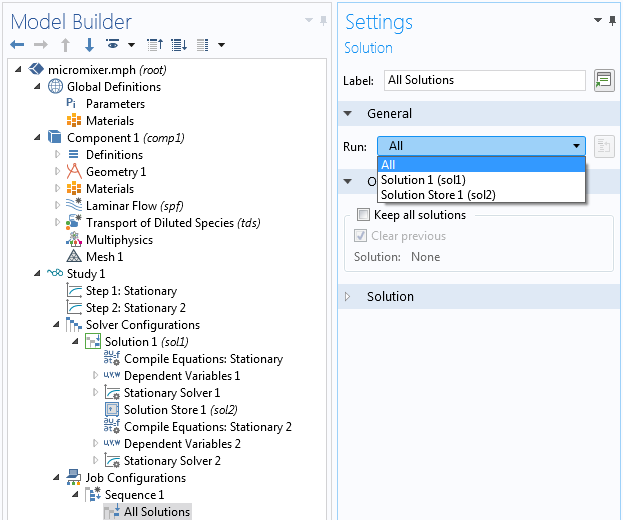Select the Laminar Flow (spf) node

tap(134, 206)
